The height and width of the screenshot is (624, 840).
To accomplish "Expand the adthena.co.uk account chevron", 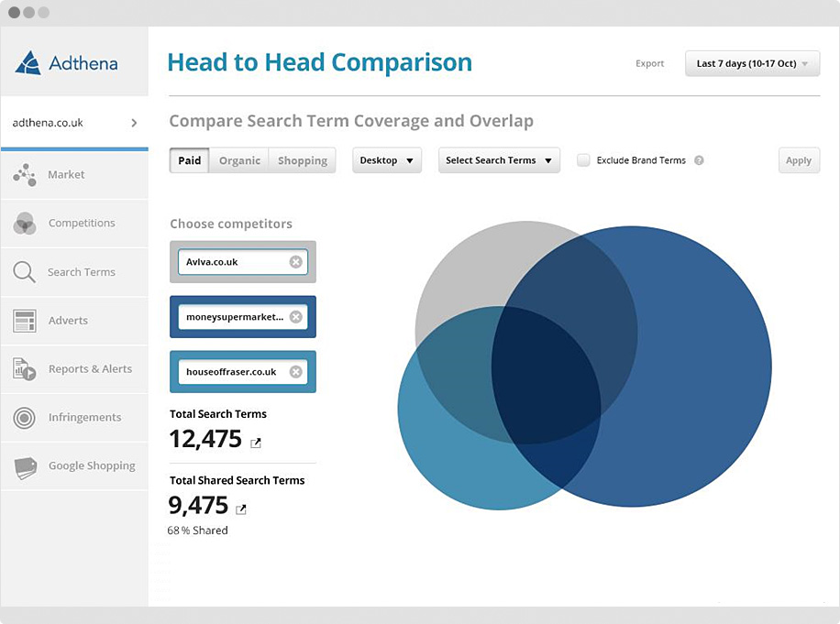I will tap(134, 123).
